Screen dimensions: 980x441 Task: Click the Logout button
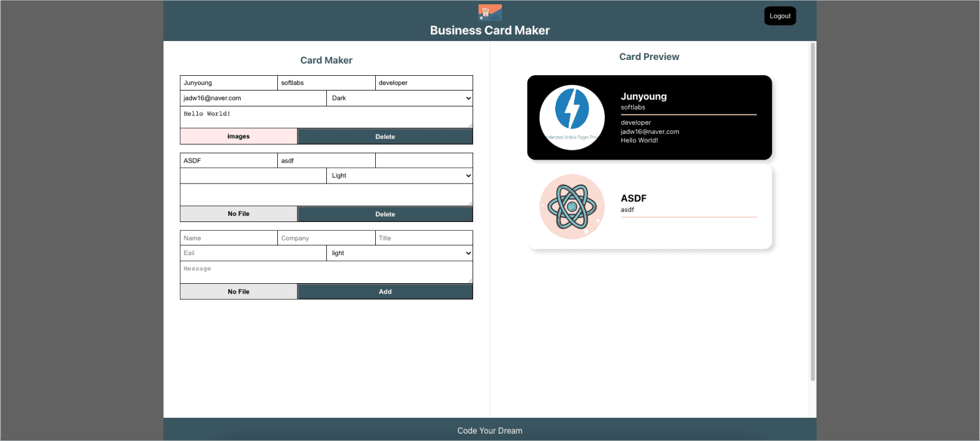pyautogui.click(x=780, y=16)
